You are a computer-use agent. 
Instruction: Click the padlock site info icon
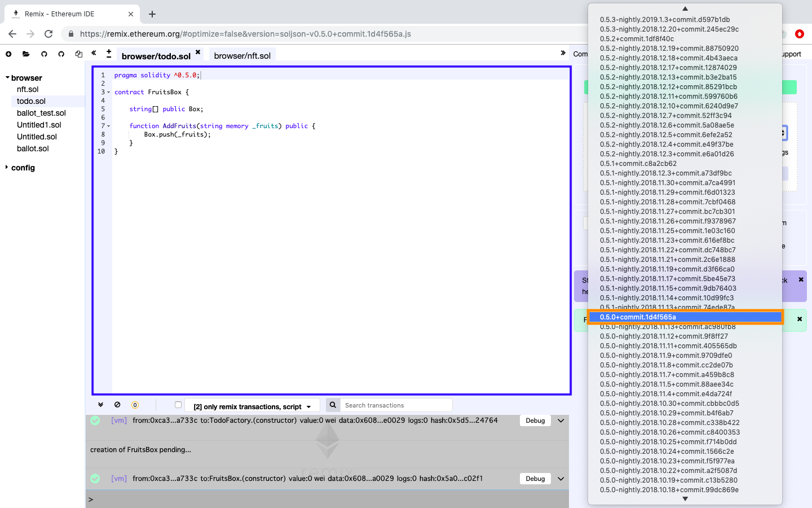click(x=70, y=34)
